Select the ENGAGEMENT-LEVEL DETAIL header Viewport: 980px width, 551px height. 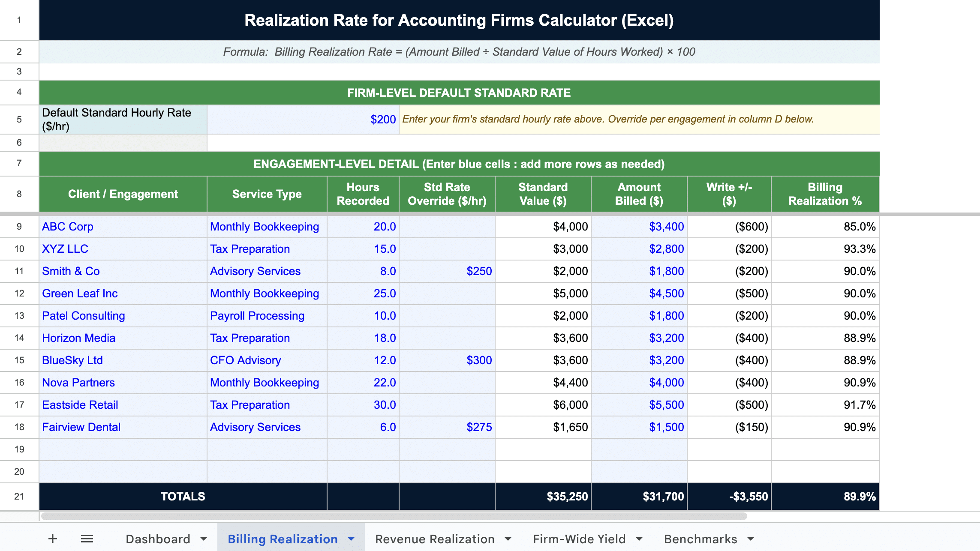point(459,164)
